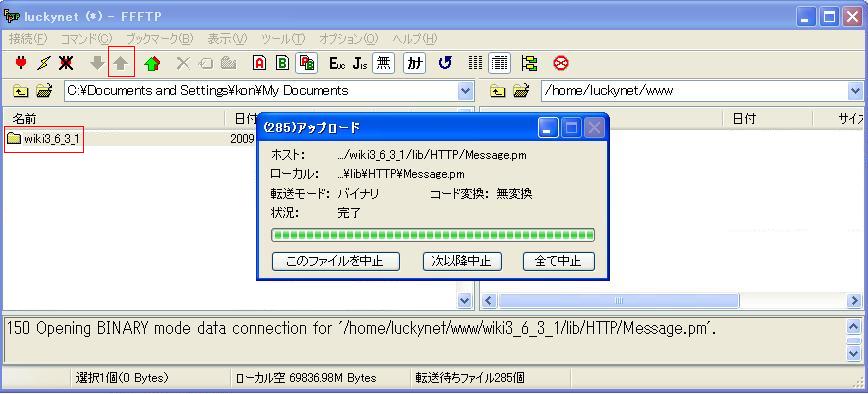Image resolution: width=868 pixels, height=394 pixels.
Task: Click the 150 Opening BINARY log line
Action: pyautogui.click(x=362, y=329)
